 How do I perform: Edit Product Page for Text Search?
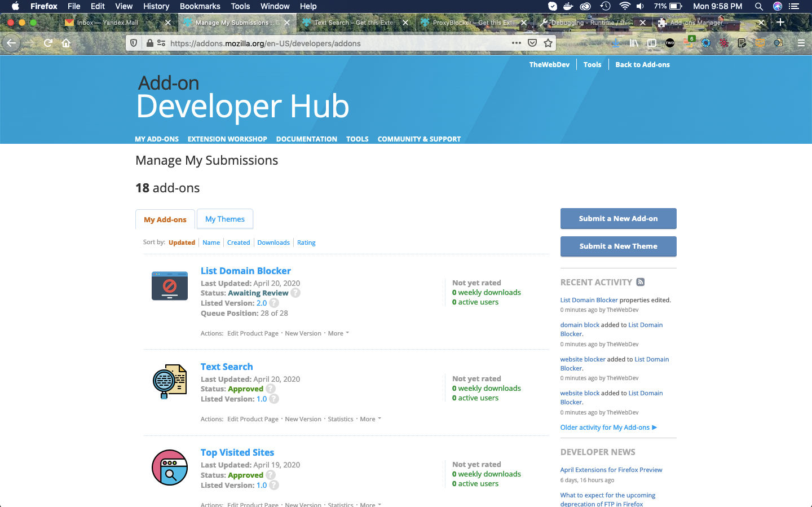pyautogui.click(x=253, y=419)
